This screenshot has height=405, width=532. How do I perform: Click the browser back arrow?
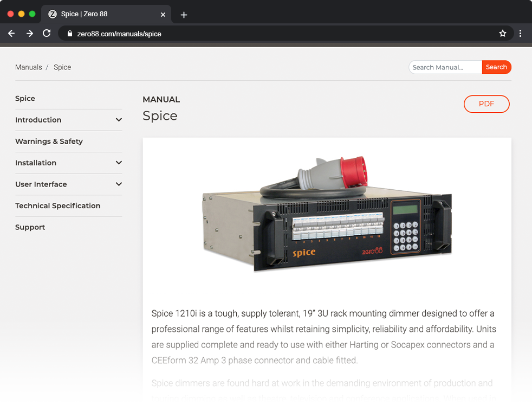click(x=11, y=34)
